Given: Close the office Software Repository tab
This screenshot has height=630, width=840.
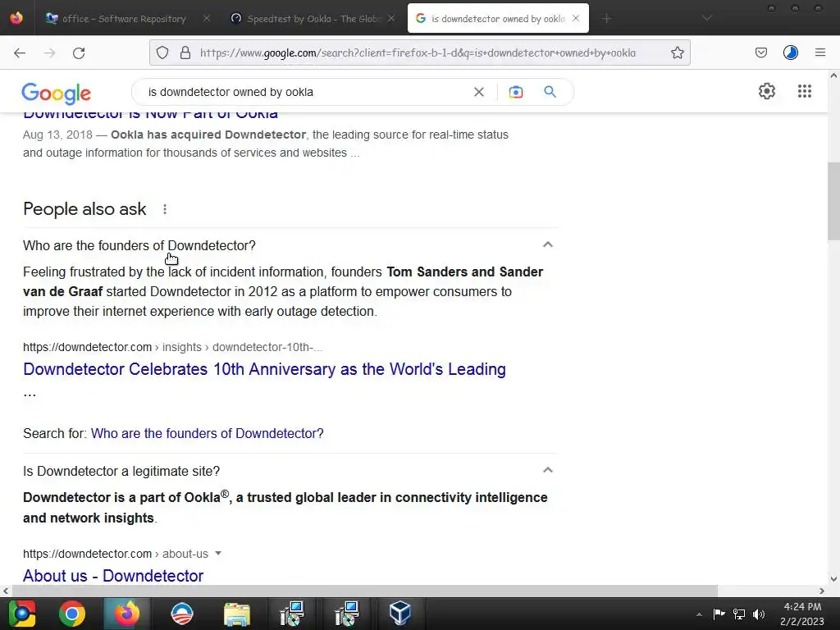Looking at the screenshot, I should 207,19.
